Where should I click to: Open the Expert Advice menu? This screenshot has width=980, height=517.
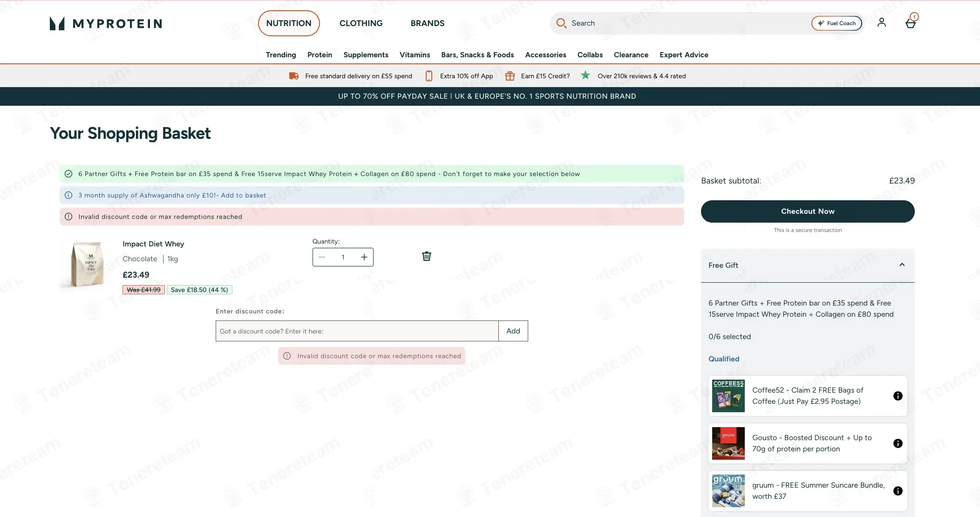[x=684, y=55]
